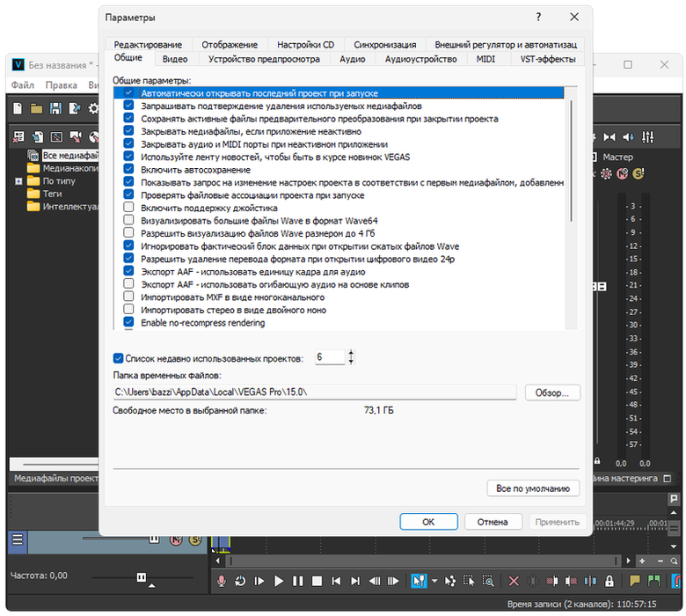Click the track list scroll-down arrow
The image size is (686, 616).
coord(674,546)
